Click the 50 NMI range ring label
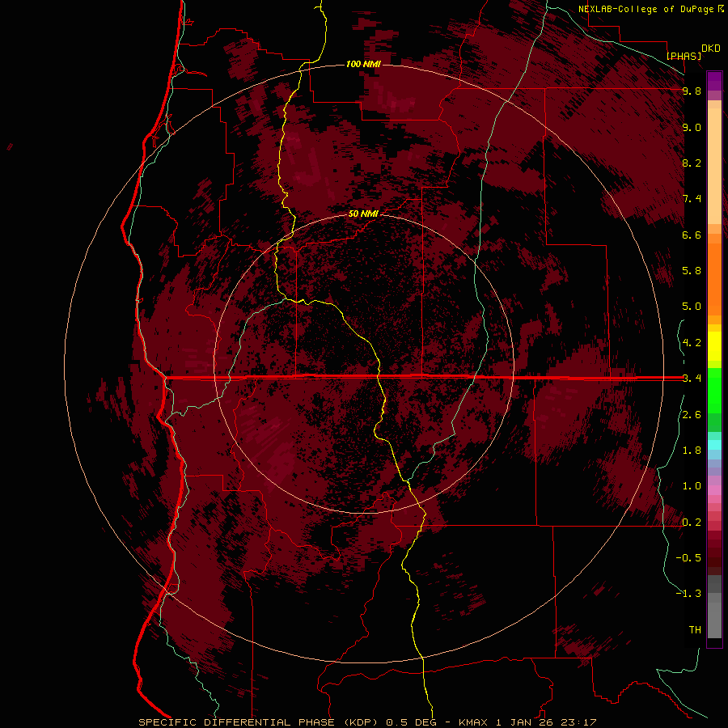The height and width of the screenshot is (728, 728). click(x=363, y=214)
